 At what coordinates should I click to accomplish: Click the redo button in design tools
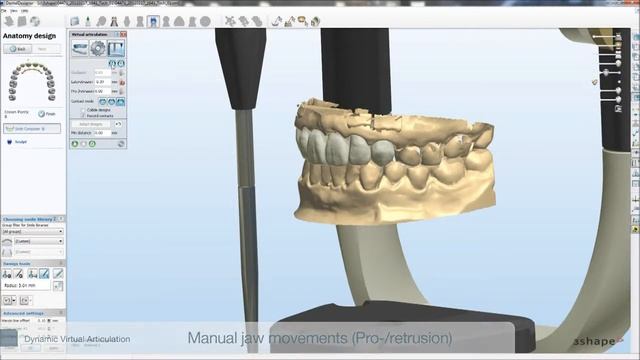(x=24, y=301)
